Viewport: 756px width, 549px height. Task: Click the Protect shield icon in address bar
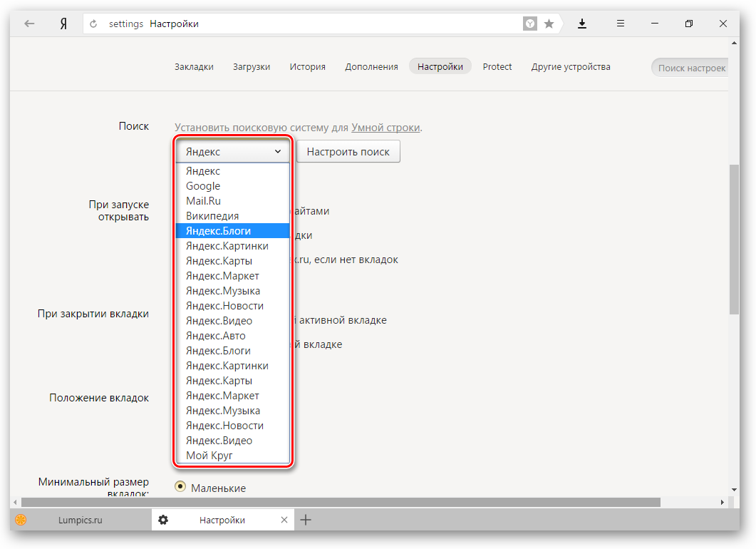click(531, 24)
